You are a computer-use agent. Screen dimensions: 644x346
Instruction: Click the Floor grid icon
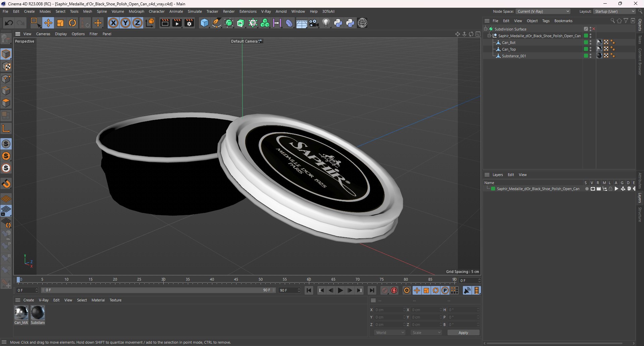pos(302,23)
